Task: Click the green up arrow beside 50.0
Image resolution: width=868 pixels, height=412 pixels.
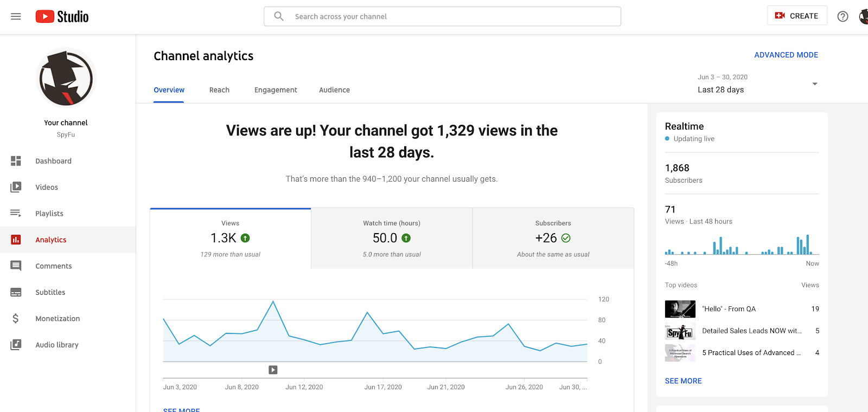Action: coord(406,238)
